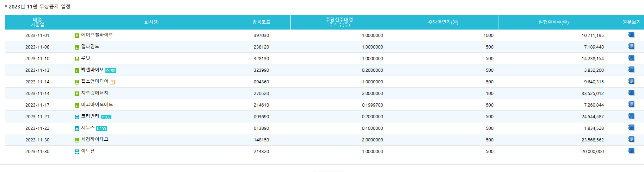Viewport: 644px width, 172px height.
Task: Click the document icon for 미코바이오메드
Action: point(631,104)
